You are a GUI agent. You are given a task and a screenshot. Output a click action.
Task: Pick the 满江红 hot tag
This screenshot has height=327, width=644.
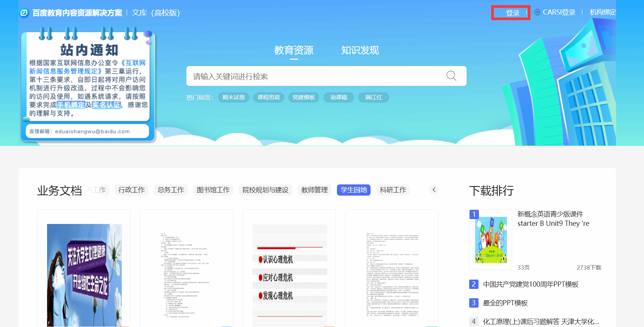tap(374, 97)
